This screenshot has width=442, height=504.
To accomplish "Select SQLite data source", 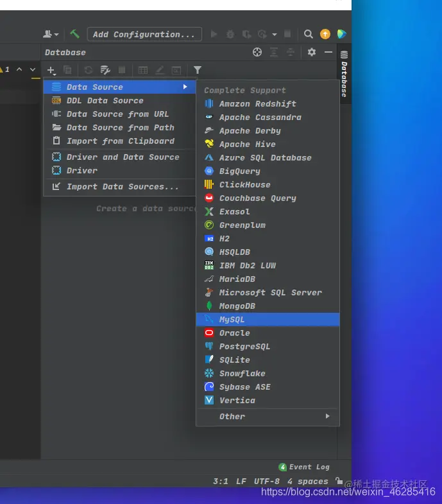I will [x=268, y=360].
